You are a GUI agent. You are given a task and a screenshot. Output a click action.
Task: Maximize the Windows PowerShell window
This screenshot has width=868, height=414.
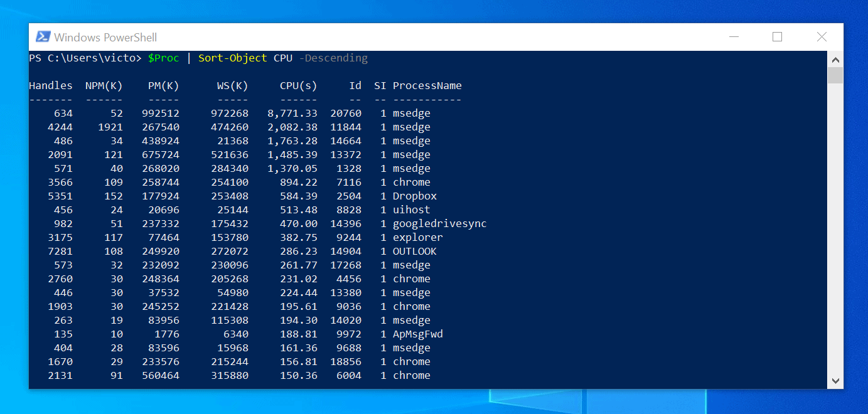(777, 37)
